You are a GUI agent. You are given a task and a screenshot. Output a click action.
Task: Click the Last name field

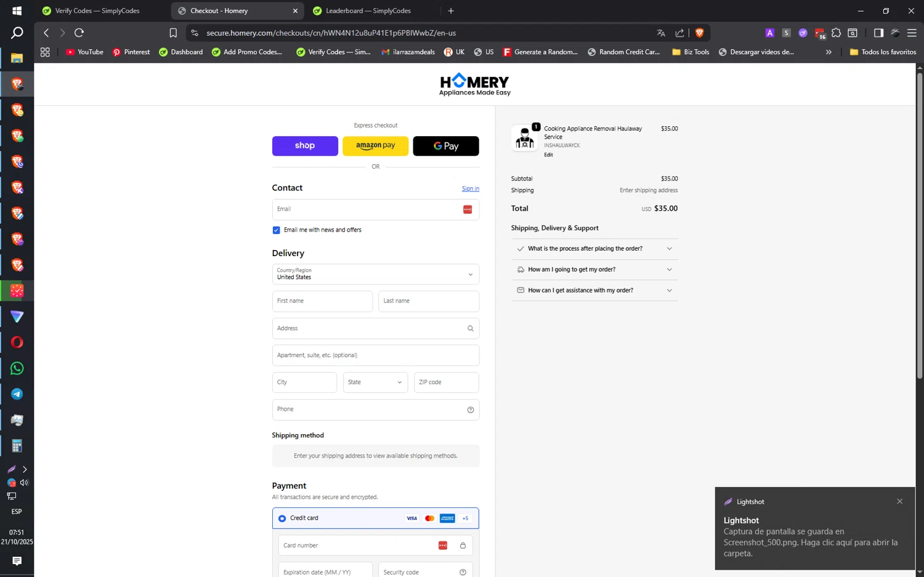click(x=429, y=301)
